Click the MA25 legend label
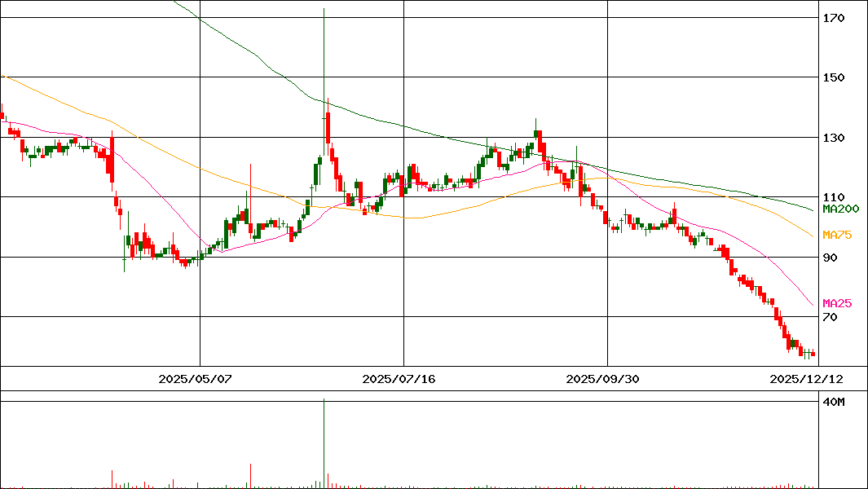This screenshot has height=489, width=868. click(837, 304)
